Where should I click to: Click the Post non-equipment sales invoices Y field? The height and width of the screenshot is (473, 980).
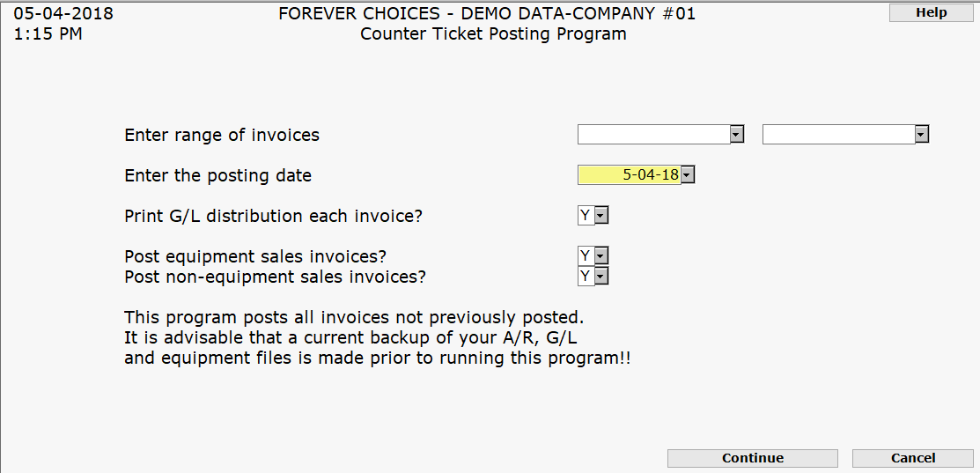pyautogui.click(x=586, y=276)
